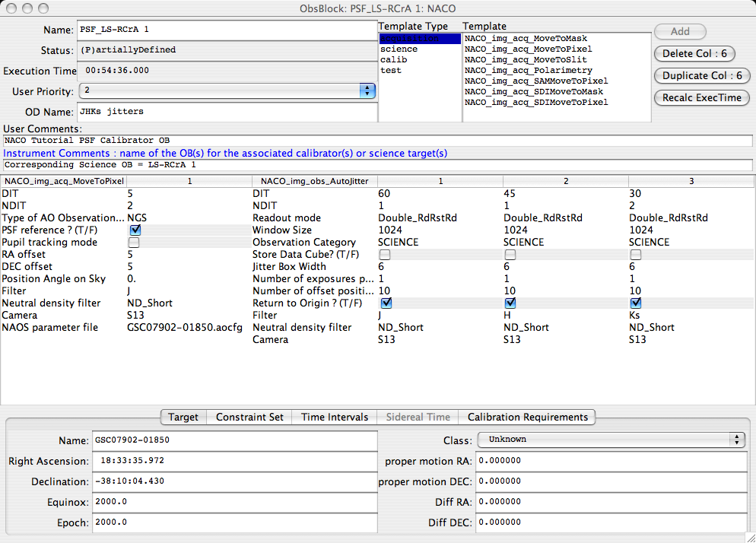Click the Declination field
This screenshot has width=756, height=543.
click(234, 481)
